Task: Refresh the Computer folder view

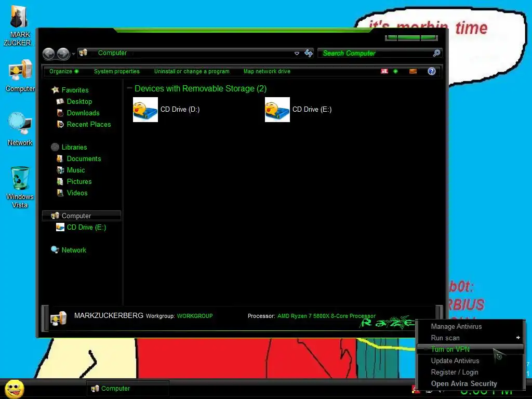Action: (x=309, y=54)
